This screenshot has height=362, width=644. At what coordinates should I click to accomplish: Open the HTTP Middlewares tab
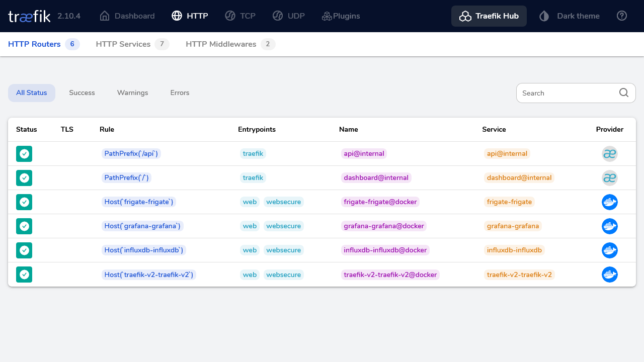coord(230,44)
